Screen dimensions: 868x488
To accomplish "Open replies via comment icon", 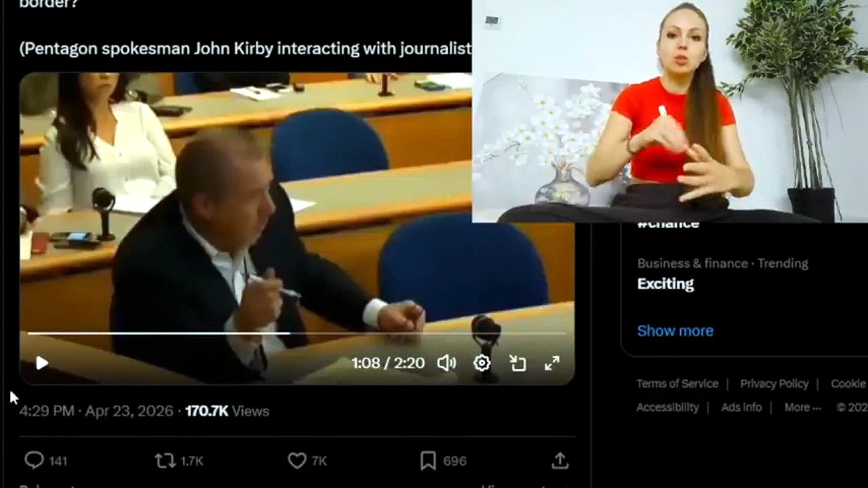I will click(34, 461).
